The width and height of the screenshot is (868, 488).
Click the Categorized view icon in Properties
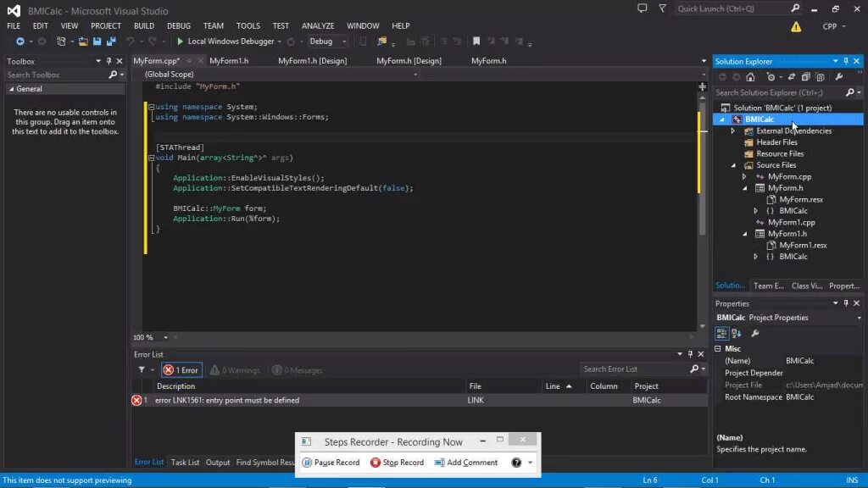(721, 333)
